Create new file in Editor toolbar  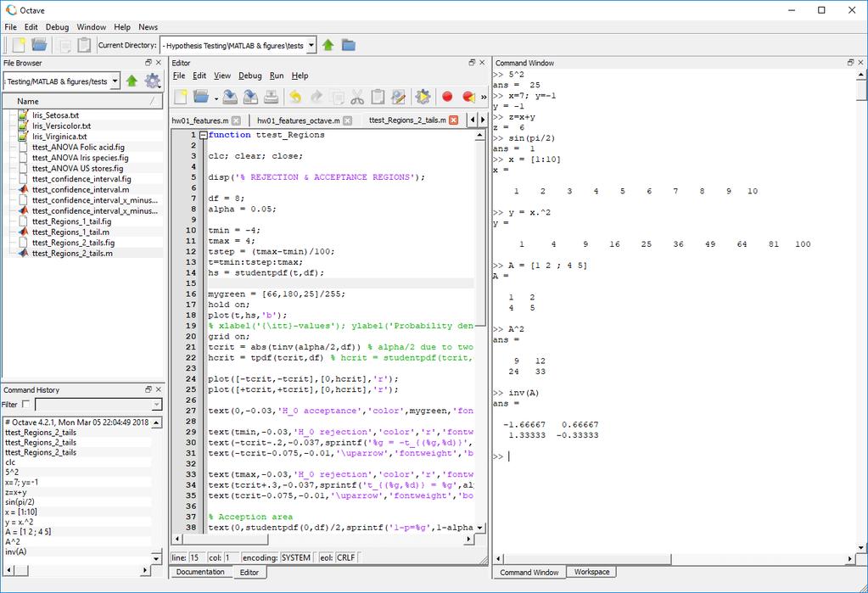point(181,97)
